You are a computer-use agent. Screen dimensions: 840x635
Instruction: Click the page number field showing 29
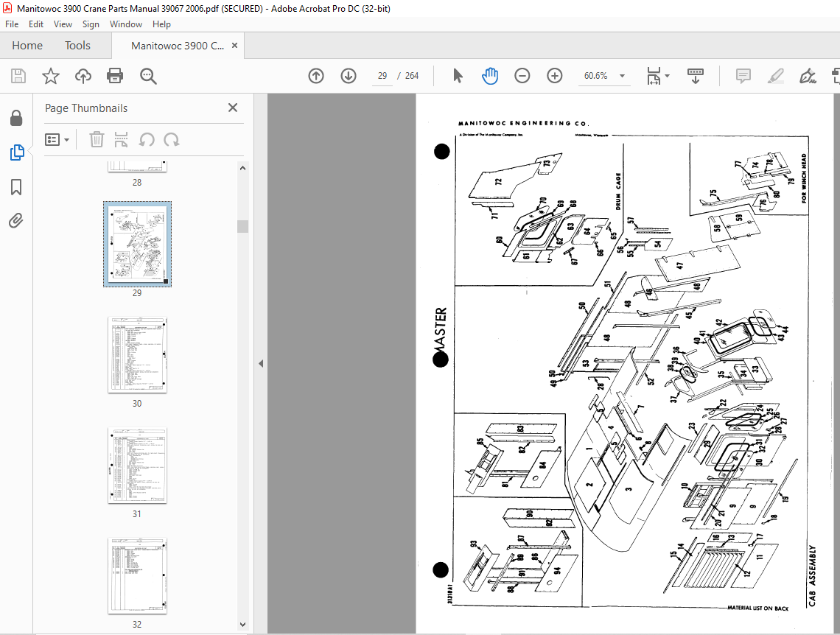point(382,76)
